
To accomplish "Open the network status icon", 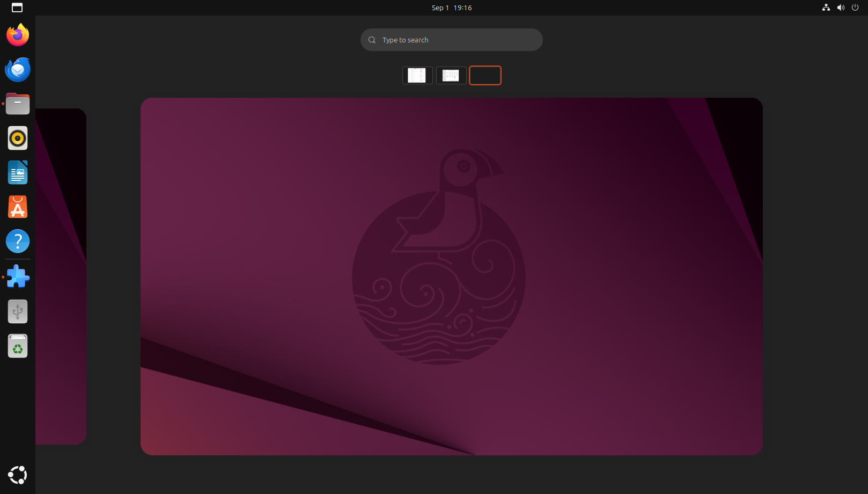I will [826, 8].
